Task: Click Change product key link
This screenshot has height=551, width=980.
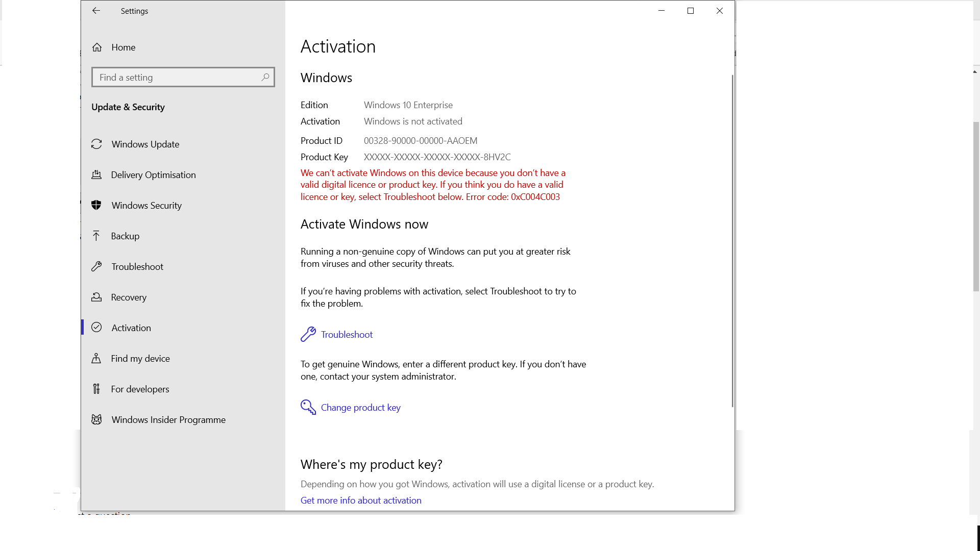Action: (x=360, y=407)
